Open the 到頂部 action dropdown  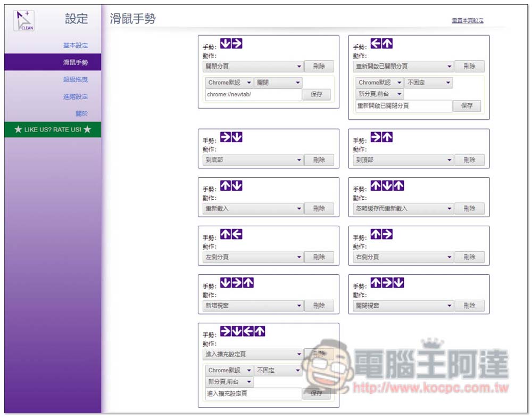(x=403, y=160)
